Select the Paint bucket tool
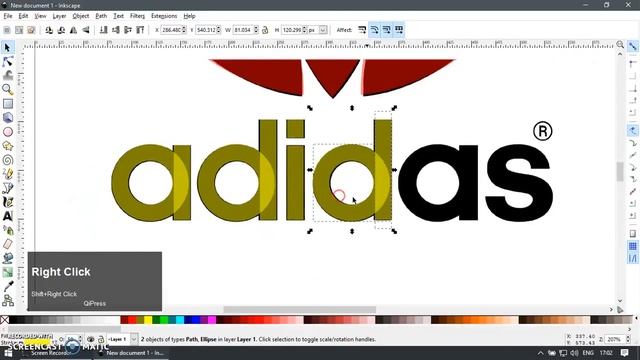 tap(7, 258)
